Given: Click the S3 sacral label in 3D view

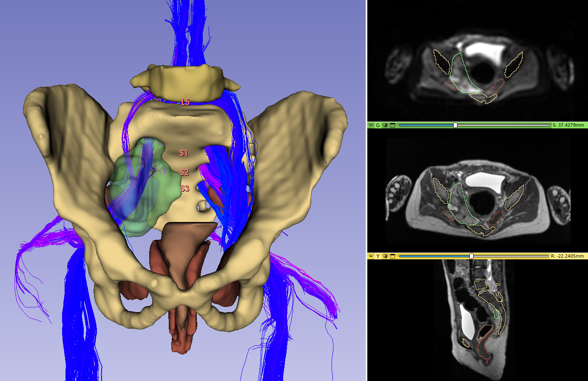Looking at the screenshot, I should pos(185,188).
